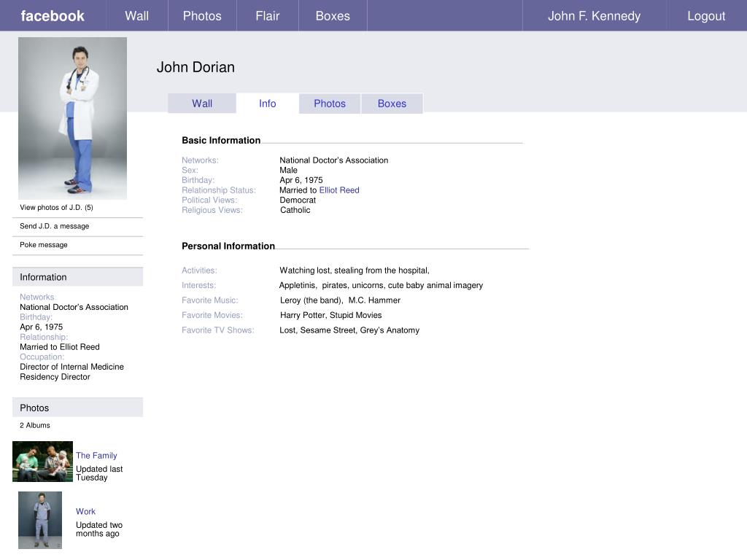Screen dimensions: 747x560
Task: Click the Basic Information heading
Action: click(221, 141)
